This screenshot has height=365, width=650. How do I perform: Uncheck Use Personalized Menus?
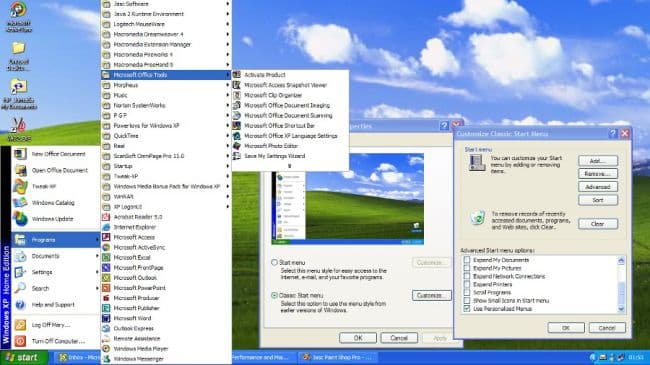click(467, 309)
